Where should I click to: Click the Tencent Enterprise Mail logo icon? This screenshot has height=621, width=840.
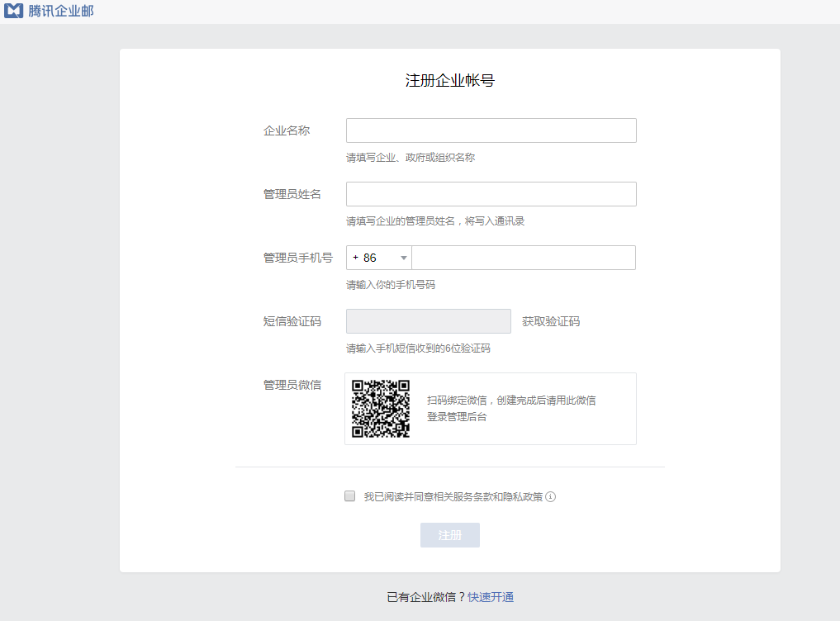coord(13,12)
